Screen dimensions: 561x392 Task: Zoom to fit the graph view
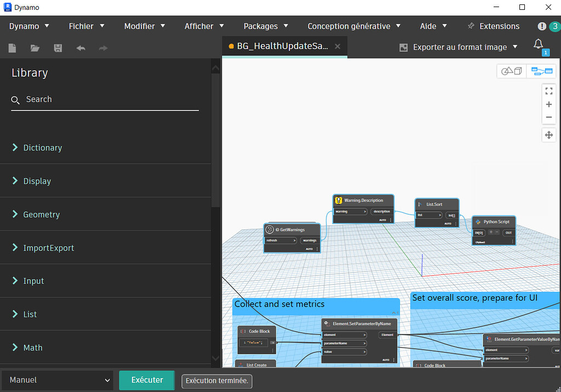tap(548, 91)
